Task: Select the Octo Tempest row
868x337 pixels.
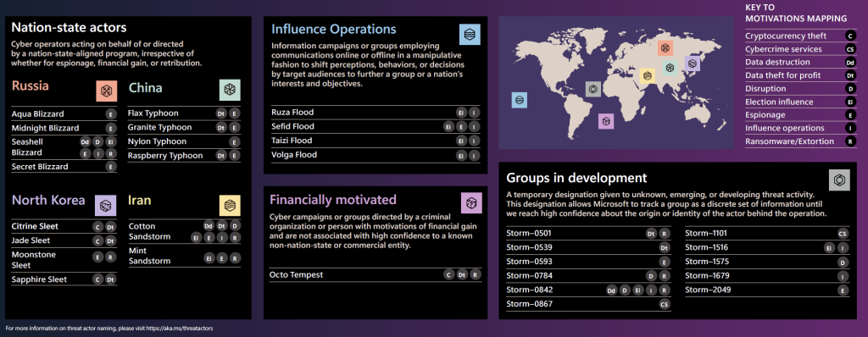Action: click(376, 274)
